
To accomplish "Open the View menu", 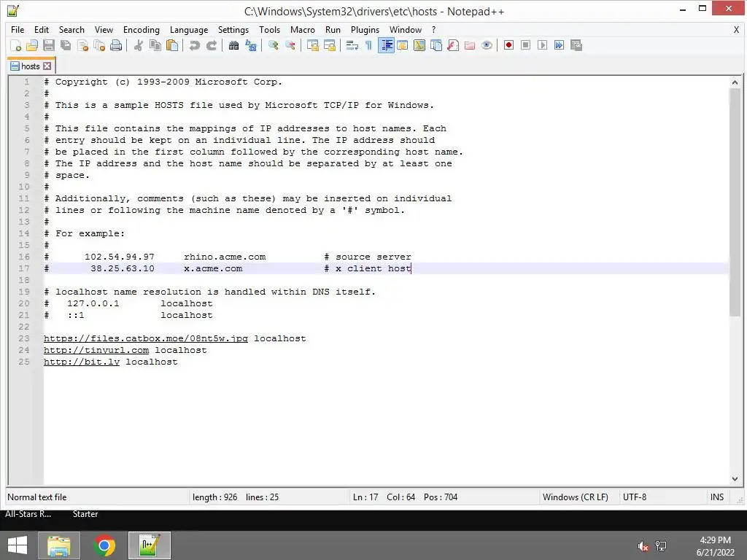I will [x=104, y=29].
